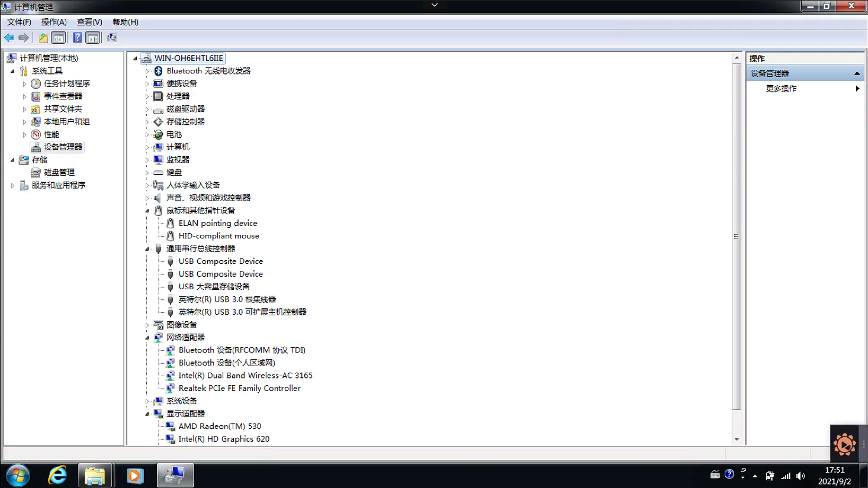
Task: Expand the Bluetooth 无线电收发器 node
Action: [x=147, y=71]
